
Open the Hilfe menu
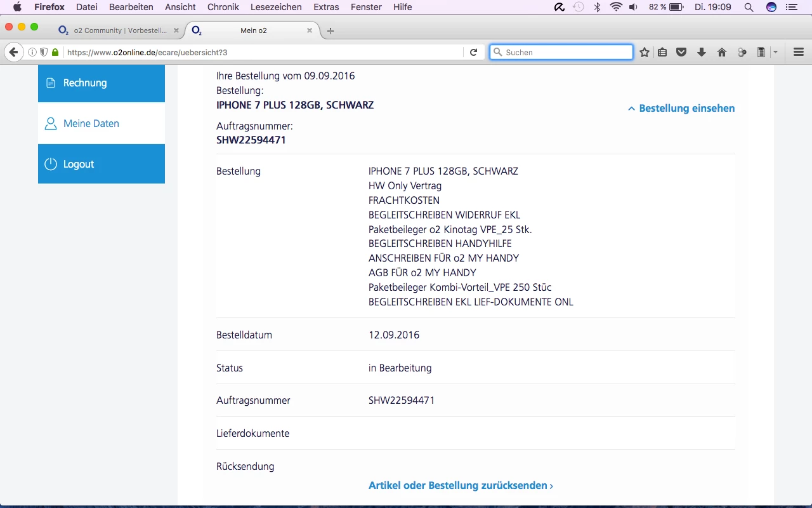click(x=403, y=7)
